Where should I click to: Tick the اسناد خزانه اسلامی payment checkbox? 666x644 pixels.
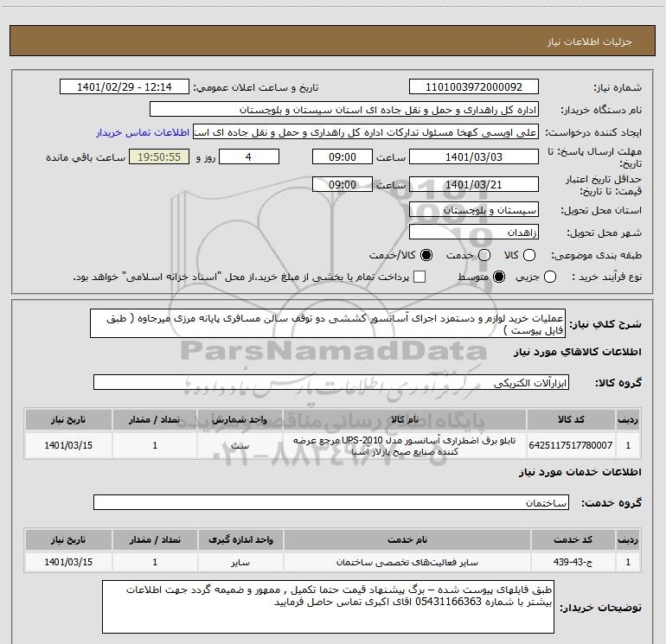coord(419,277)
